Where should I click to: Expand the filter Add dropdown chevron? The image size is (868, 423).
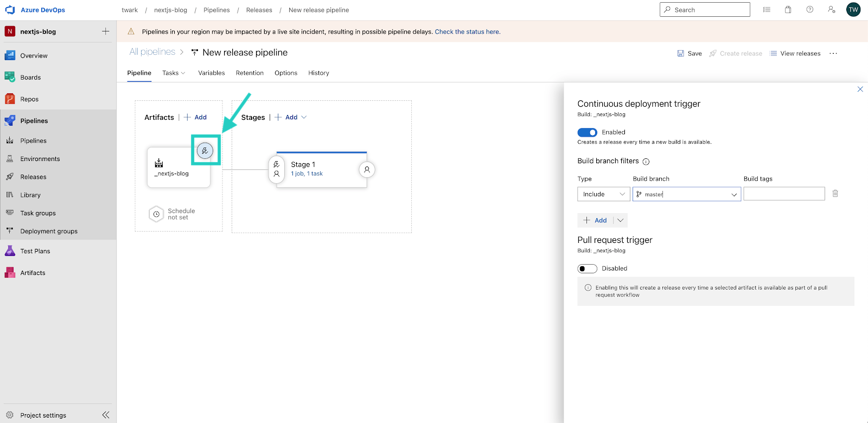click(x=621, y=220)
